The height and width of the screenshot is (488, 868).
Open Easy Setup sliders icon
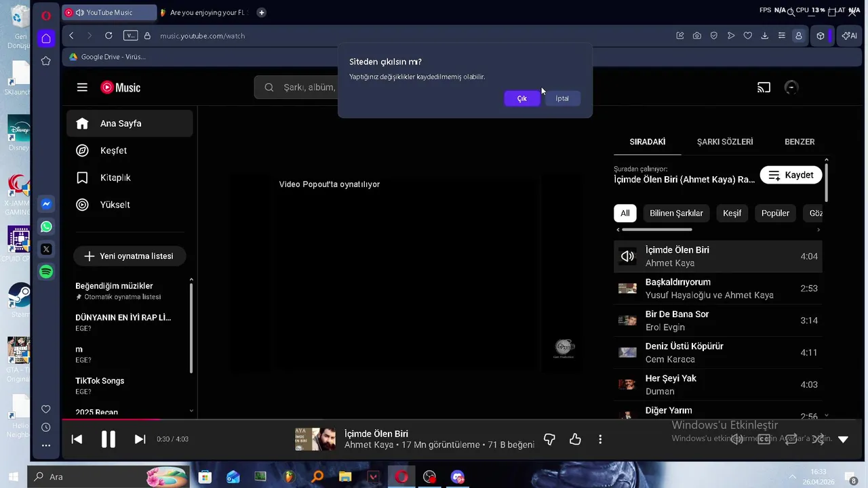782,35
